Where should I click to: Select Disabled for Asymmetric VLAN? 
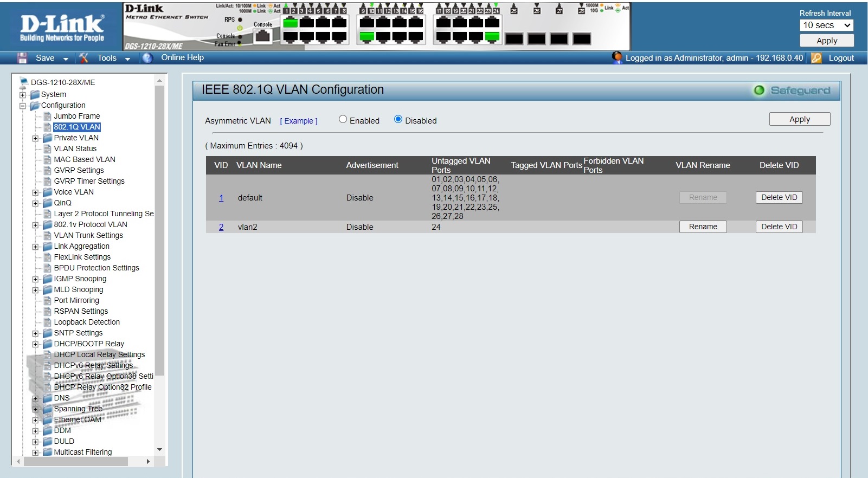pos(398,119)
